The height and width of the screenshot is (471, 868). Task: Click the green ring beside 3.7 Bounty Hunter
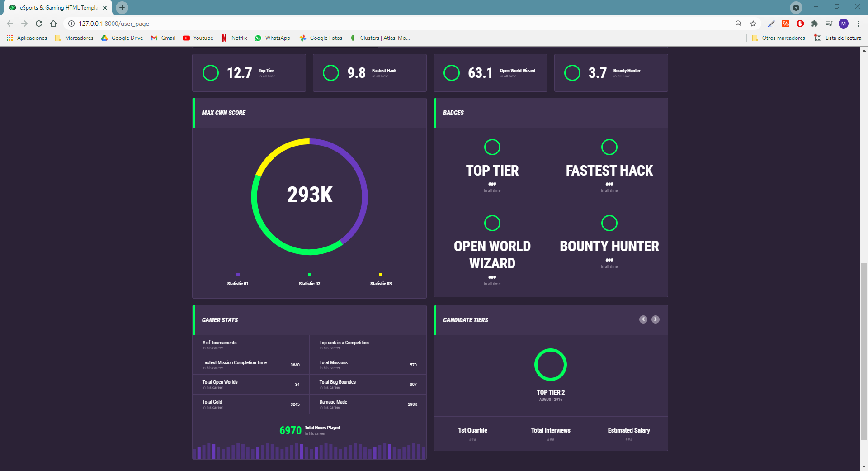click(x=572, y=73)
